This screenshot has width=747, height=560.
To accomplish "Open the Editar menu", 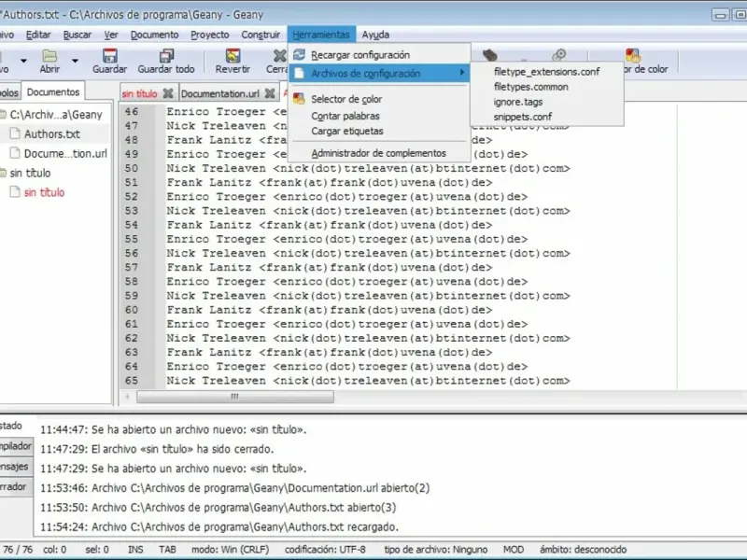I will 38,35.
